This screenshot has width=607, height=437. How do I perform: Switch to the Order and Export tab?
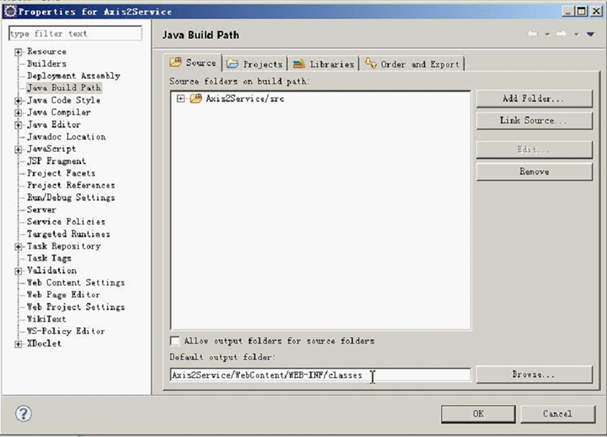[x=412, y=64]
